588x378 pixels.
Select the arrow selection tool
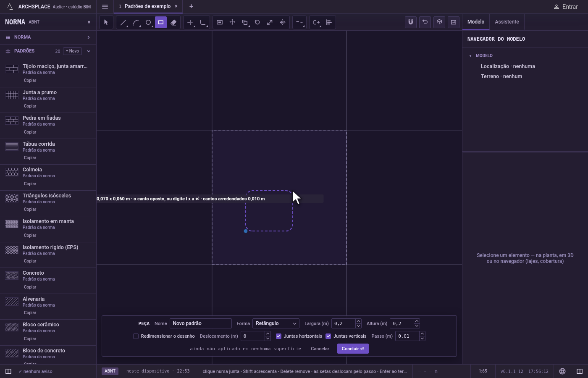coord(106,22)
